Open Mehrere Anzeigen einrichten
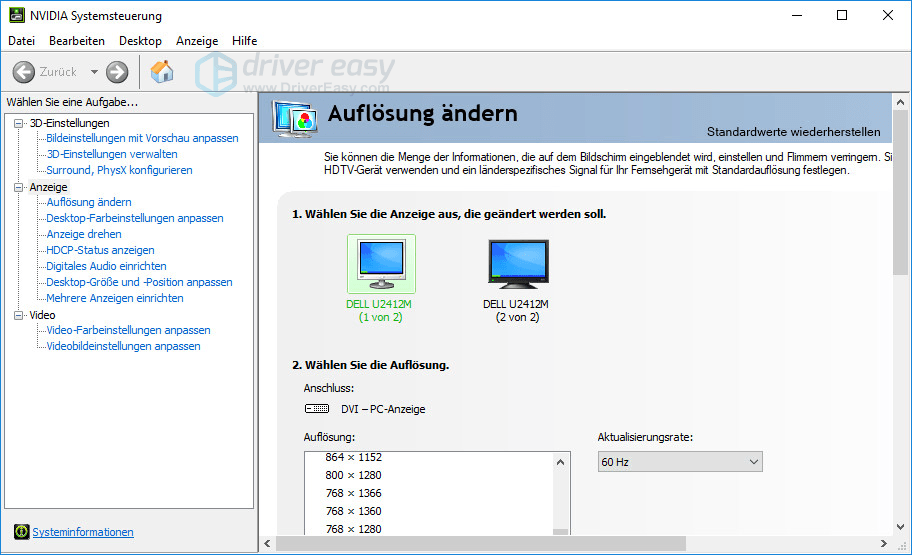Screen dimensions: 912x555 click(115, 298)
